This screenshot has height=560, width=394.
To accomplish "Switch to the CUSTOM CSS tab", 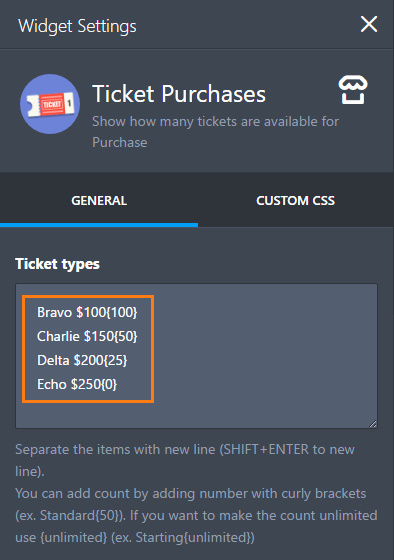I will tap(295, 200).
